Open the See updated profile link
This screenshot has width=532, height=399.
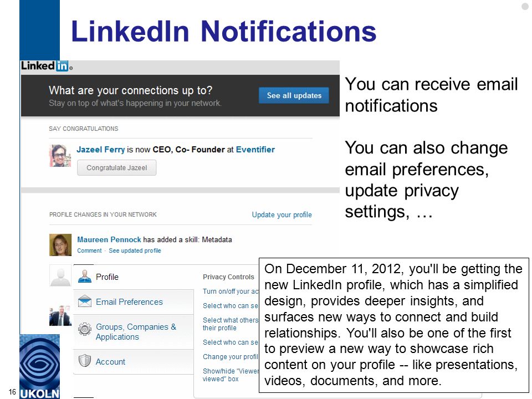135,250
